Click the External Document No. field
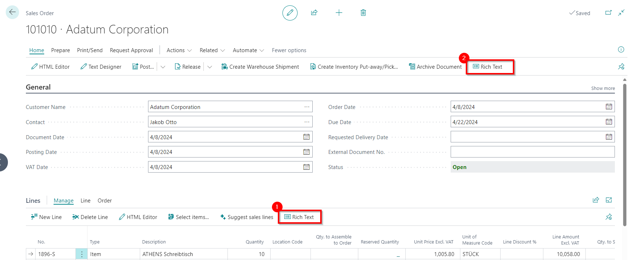Image resolution: width=644 pixels, height=260 pixels. [x=533, y=152]
